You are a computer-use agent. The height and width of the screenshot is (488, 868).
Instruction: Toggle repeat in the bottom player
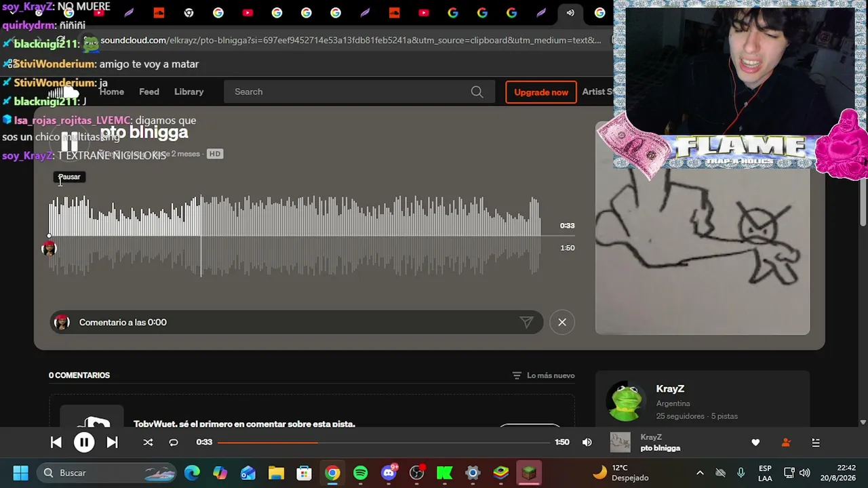pyautogui.click(x=174, y=443)
